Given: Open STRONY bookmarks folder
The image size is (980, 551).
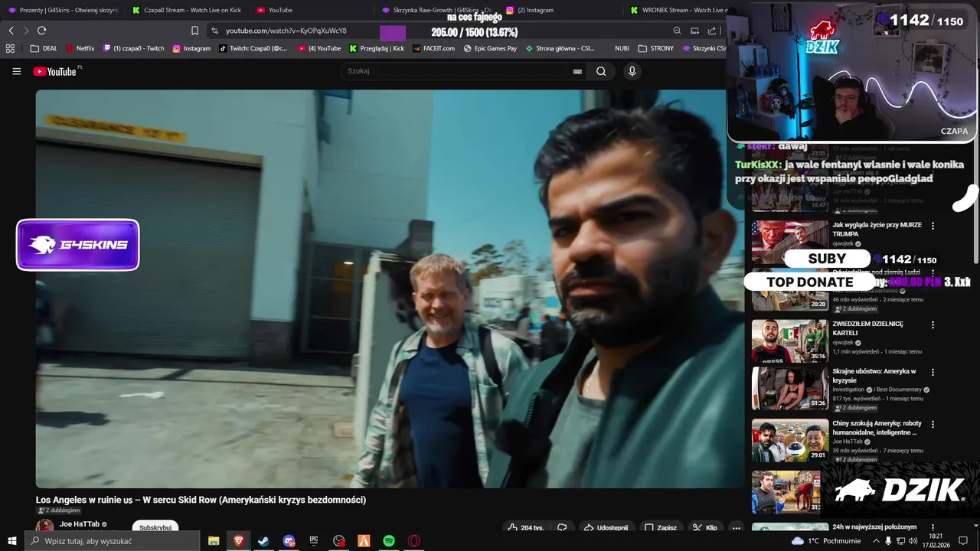Looking at the screenshot, I should (x=655, y=48).
